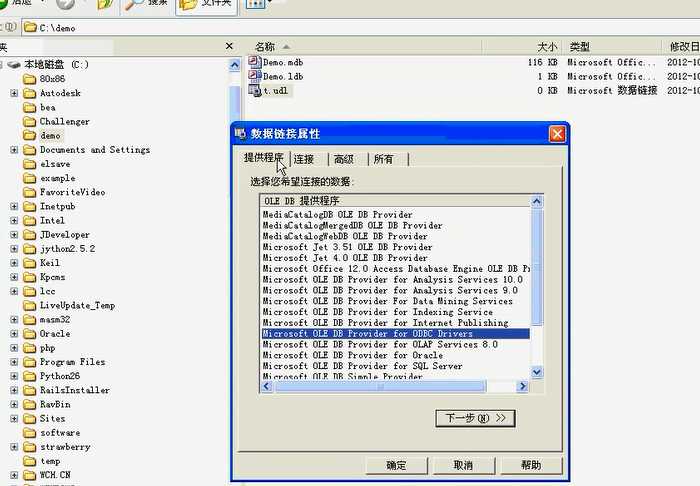Switch to the Provider tab
Viewport: 700px width, 486px height.
point(264,158)
